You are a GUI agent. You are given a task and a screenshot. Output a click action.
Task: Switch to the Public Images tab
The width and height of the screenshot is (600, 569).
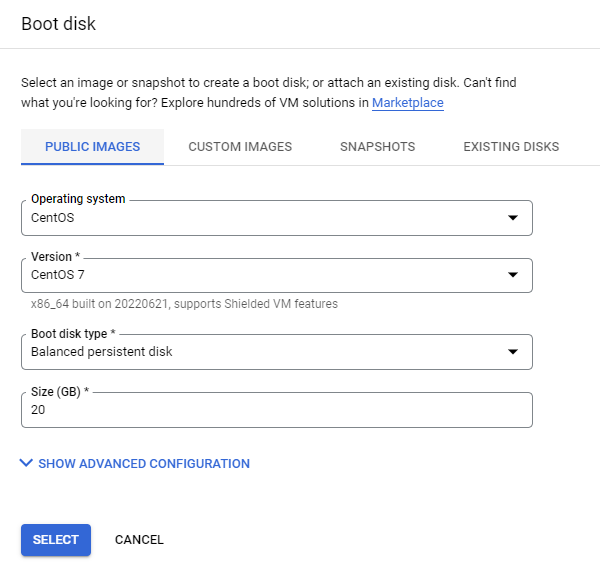[x=92, y=147]
